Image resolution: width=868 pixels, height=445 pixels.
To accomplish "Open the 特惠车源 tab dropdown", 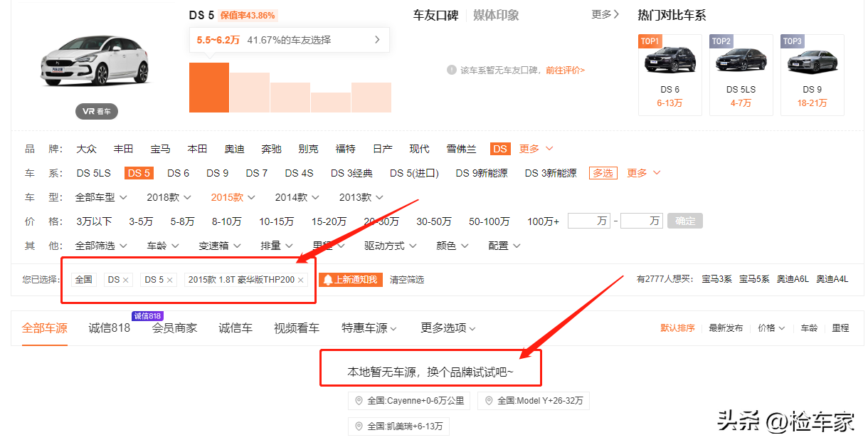I will coord(369,328).
